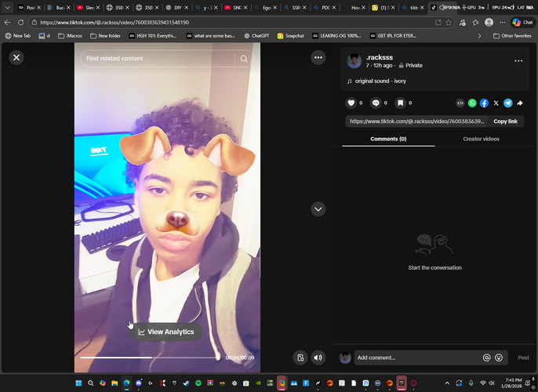The image size is (538, 392).
Task: Like the video with the heart icon
Action: point(351,103)
